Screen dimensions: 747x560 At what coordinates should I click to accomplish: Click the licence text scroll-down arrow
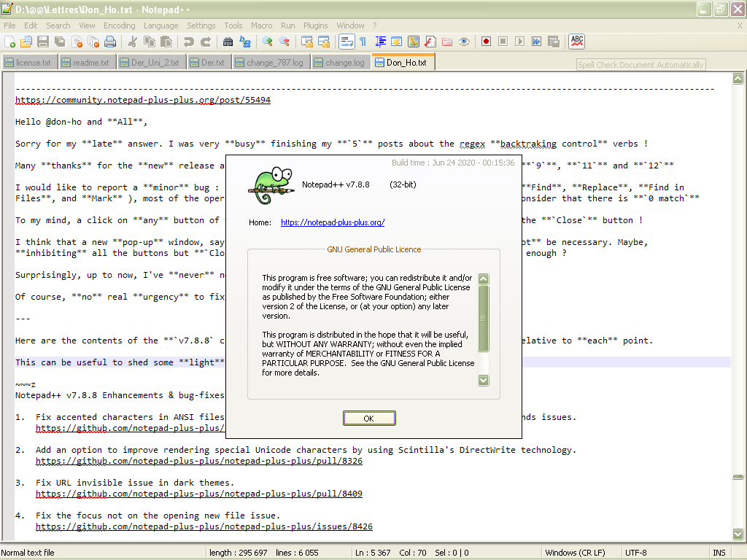tap(484, 380)
